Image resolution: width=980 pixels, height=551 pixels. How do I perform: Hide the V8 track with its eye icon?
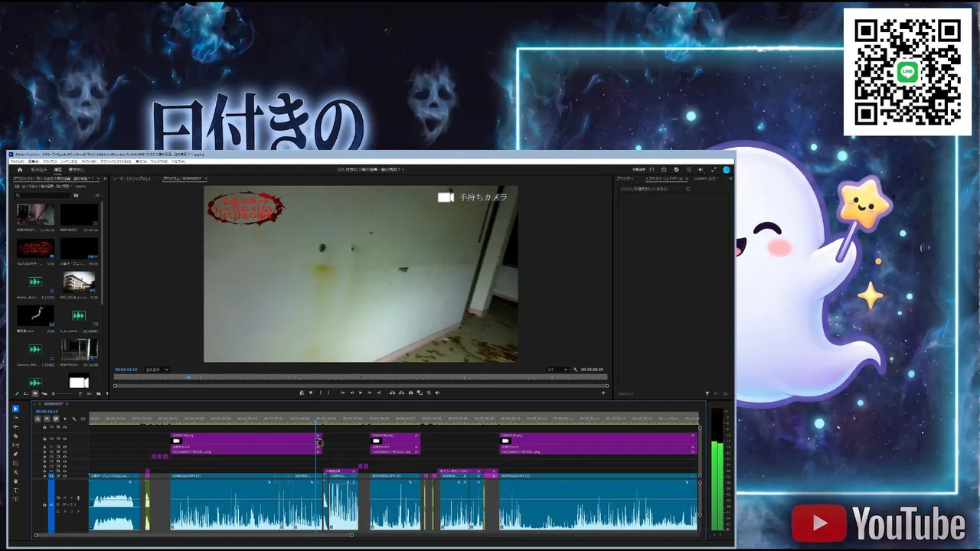pyautogui.click(x=64, y=439)
